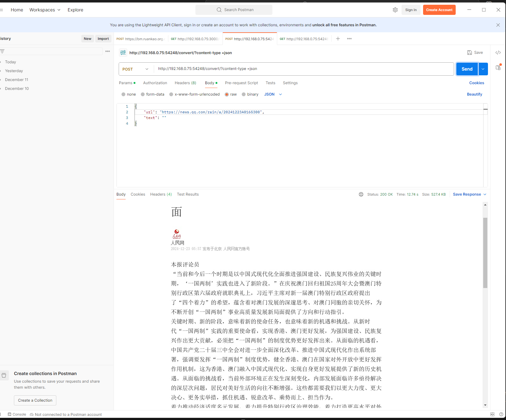The width and height of the screenshot is (506, 420).
Task: Click the Import button
Action: coord(103,39)
